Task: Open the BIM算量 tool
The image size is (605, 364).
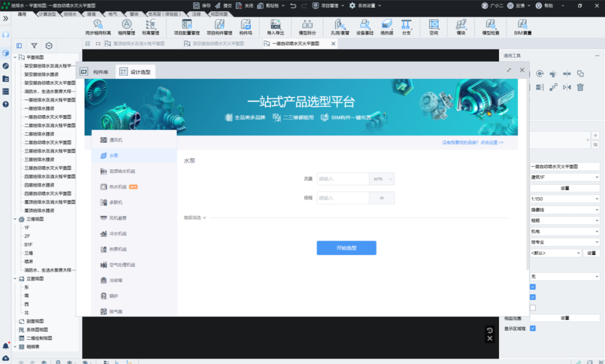Action: click(x=523, y=27)
